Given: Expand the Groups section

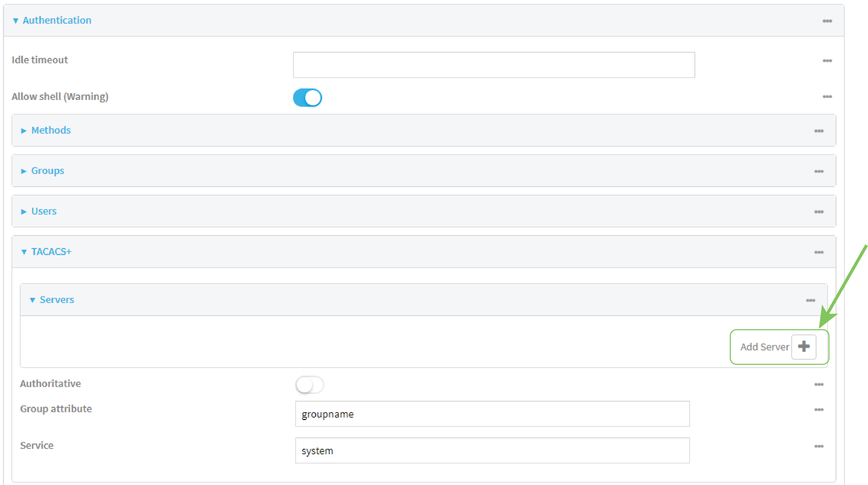Looking at the screenshot, I should 48,171.
